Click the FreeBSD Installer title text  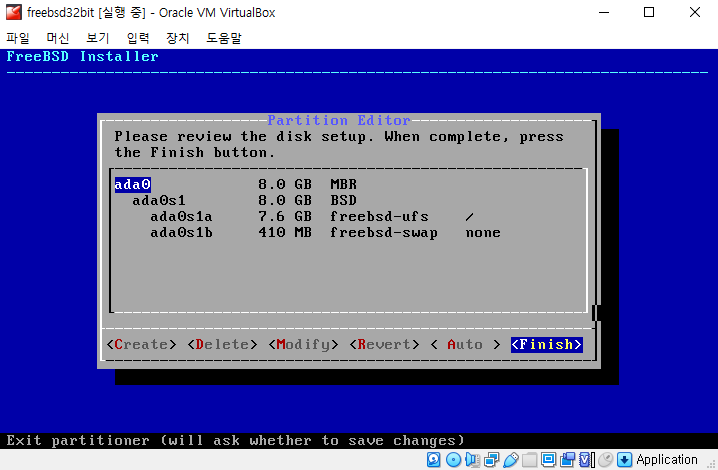82,56
